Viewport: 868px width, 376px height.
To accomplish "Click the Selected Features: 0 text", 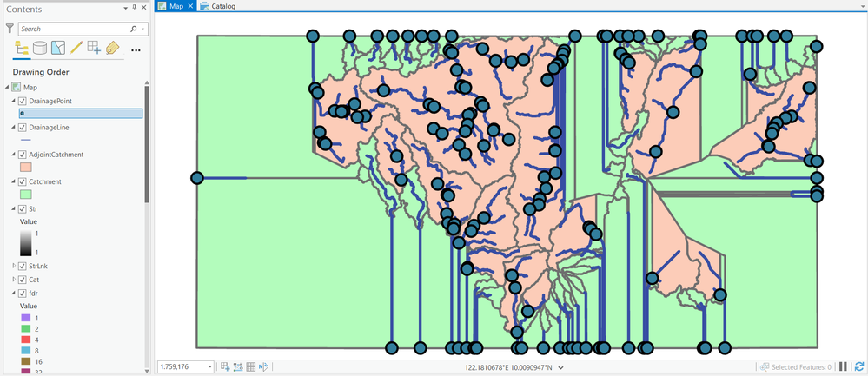I will pyautogui.click(x=801, y=367).
